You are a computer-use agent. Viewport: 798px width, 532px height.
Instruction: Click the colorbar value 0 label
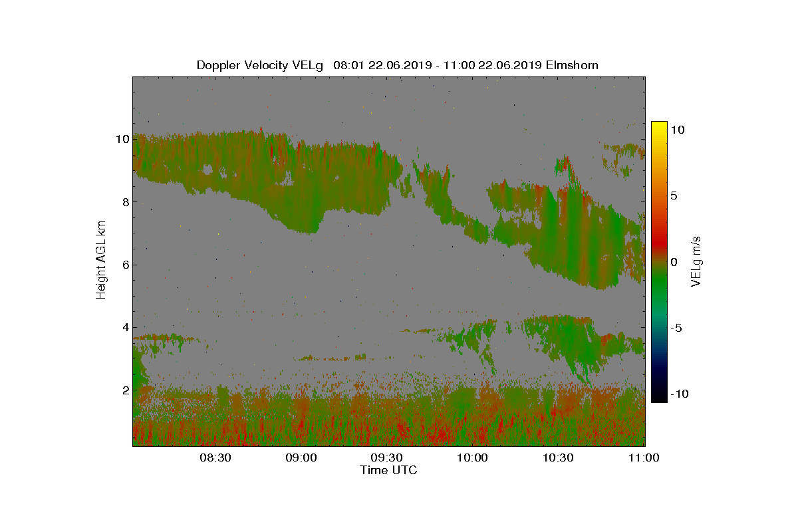(x=674, y=262)
